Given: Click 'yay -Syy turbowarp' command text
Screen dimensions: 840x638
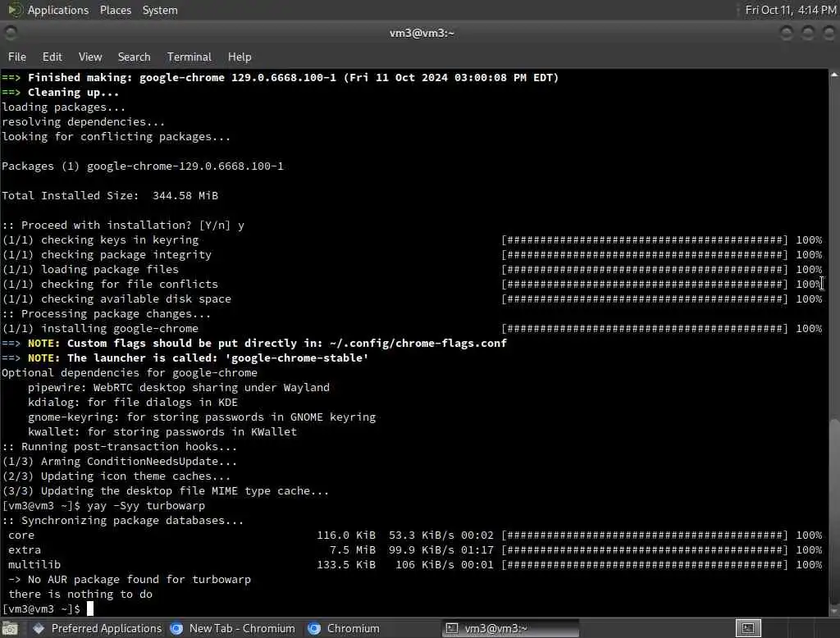Looking at the screenshot, I should click(146, 506).
